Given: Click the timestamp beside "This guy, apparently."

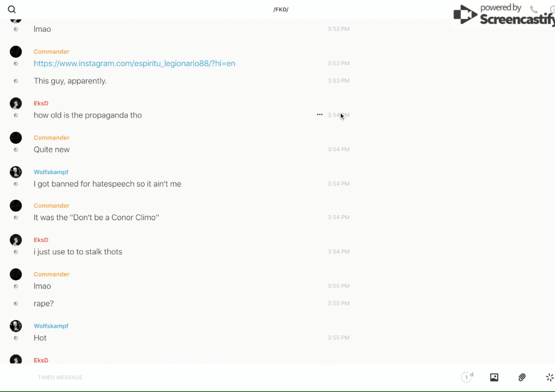Looking at the screenshot, I should (338, 81).
